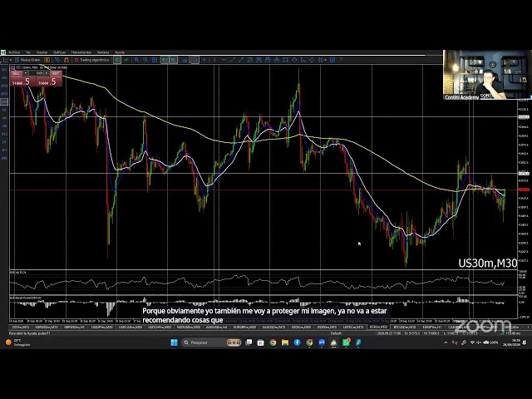Click the RSI indicator label
Image resolution: width=532 pixels, height=399 pixels.
(18, 272)
